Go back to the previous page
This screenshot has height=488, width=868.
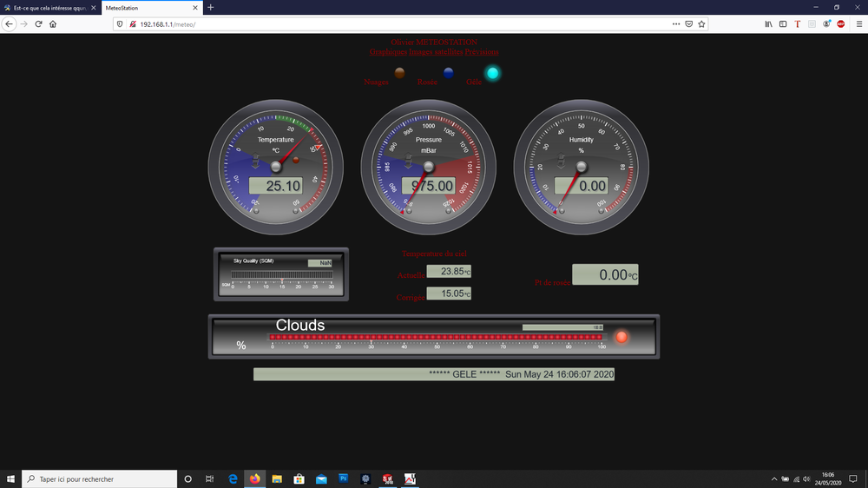point(9,23)
